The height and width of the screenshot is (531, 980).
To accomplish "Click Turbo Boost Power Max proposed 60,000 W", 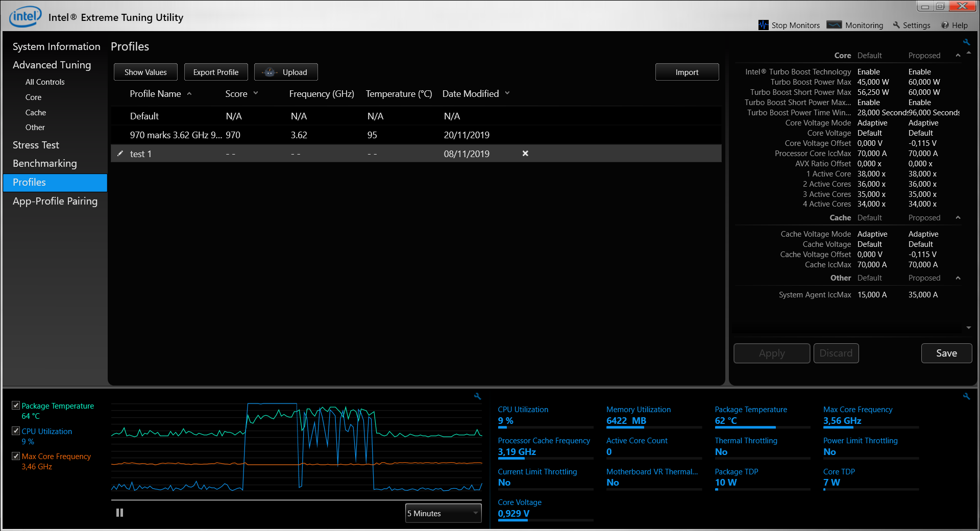I will [x=924, y=82].
